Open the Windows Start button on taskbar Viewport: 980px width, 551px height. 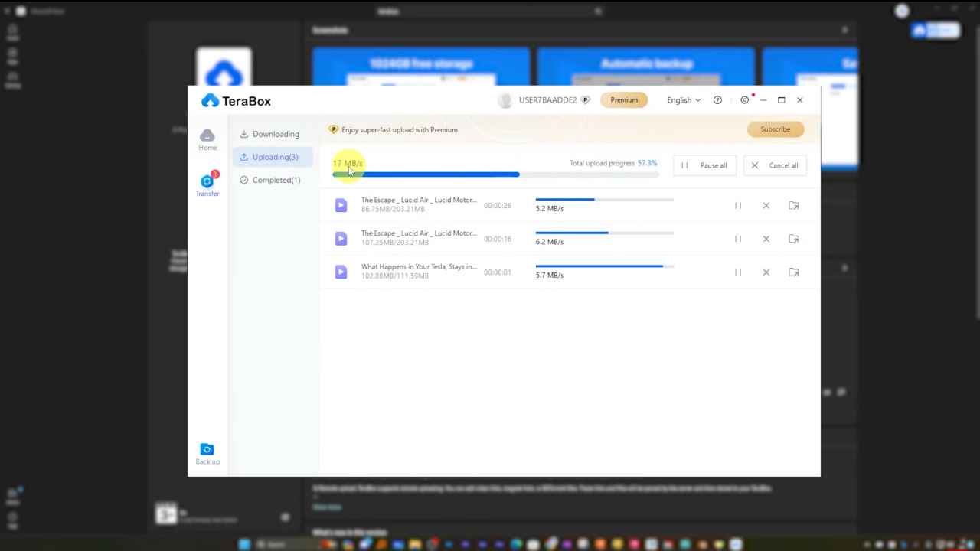coord(244,545)
